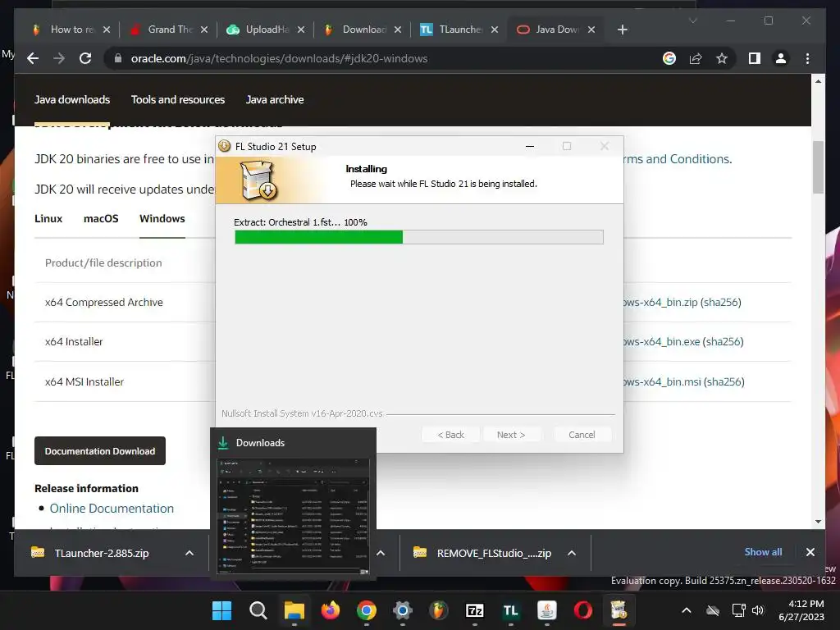Open TLauncher on the taskbar

[510, 610]
